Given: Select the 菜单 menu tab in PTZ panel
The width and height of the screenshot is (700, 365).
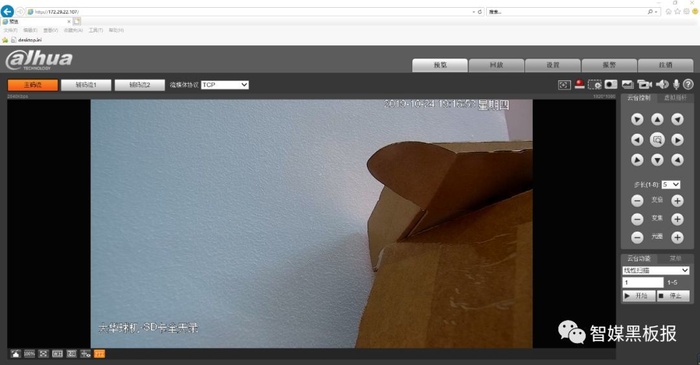Looking at the screenshot, I should [x=675, y=258].
